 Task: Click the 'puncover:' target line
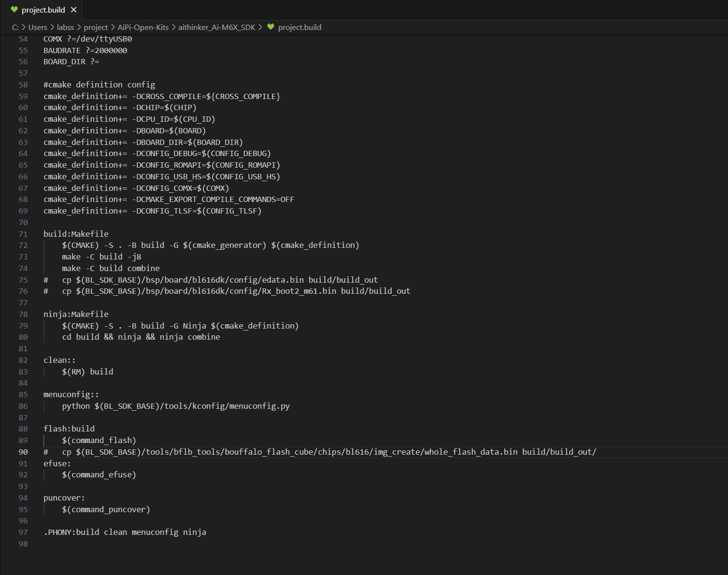(x=64, y=498)
